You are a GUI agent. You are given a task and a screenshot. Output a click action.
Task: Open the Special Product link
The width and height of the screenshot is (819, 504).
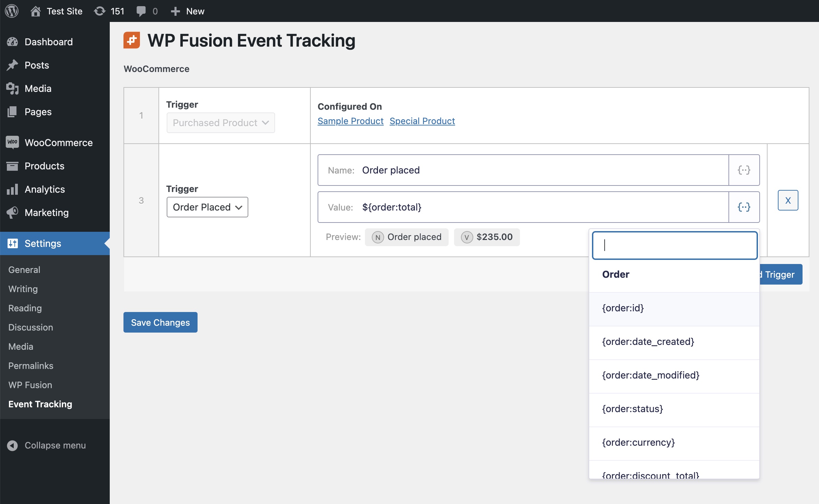422,121
